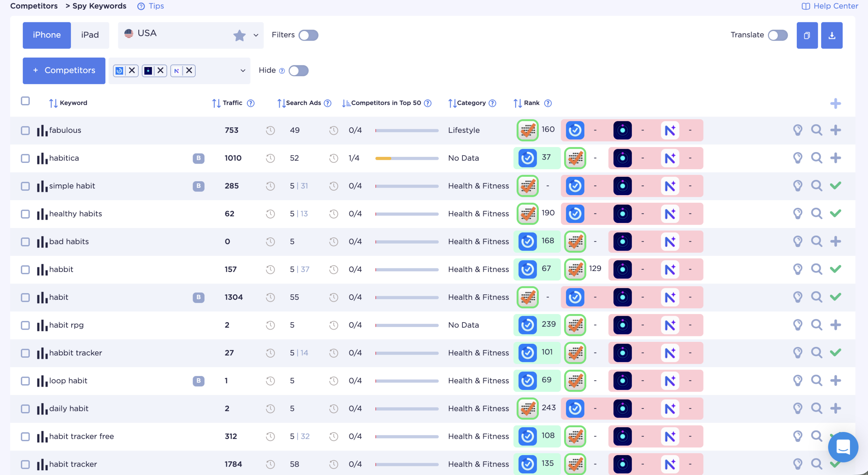Click traffic history clock for habbit row
This screenshot has height=475, width=868.
270,269
